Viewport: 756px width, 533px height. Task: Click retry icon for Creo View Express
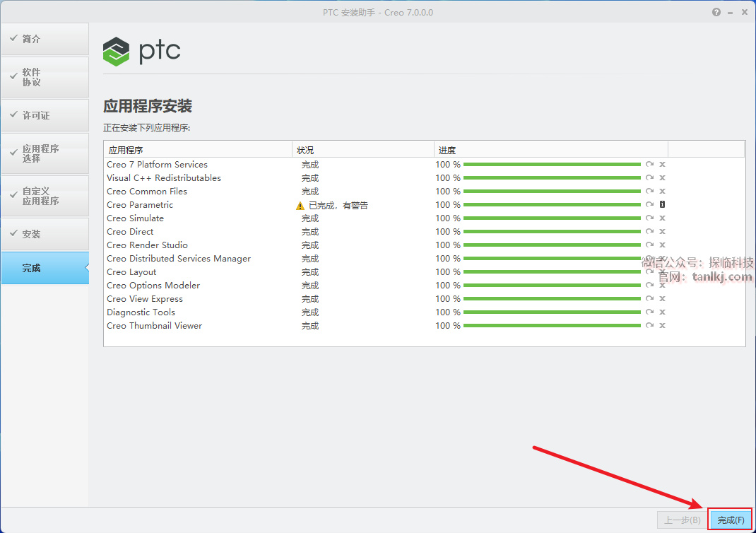tap(649, 298)
